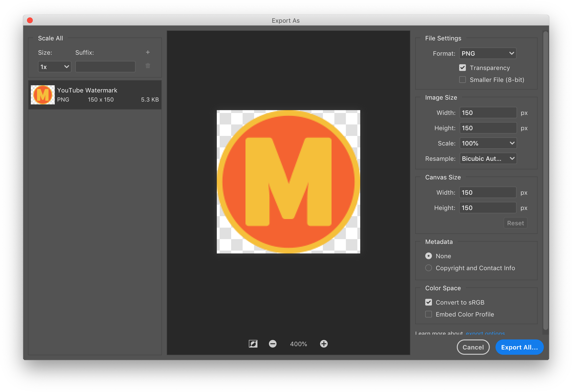Viewport: 572px width, 392px height.
Task: Click the 5.3 KB file size text
Action: coord(150,100)
